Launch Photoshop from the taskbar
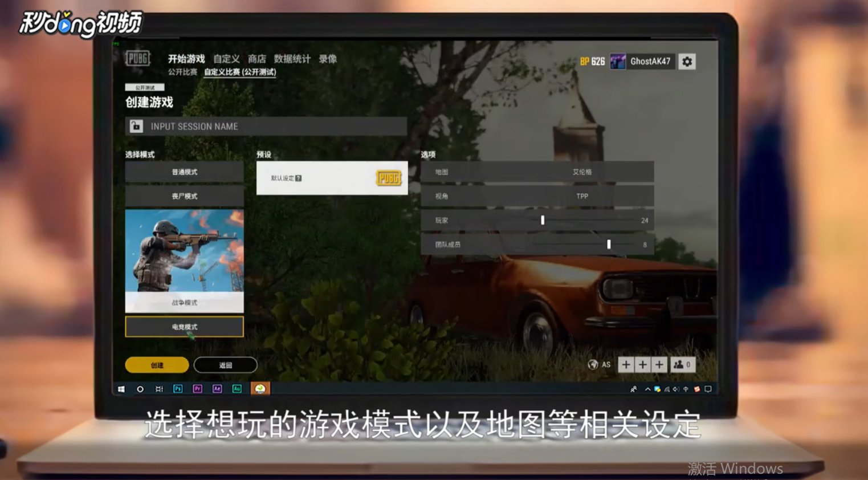 pyautogui.click(x=178, y=389)
